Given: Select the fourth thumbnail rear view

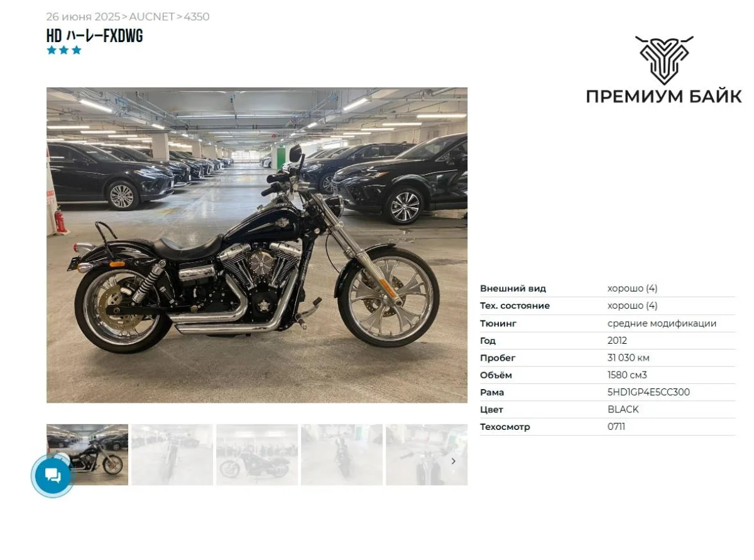Looking at the screenshot, I should click(x=342, y=454).
